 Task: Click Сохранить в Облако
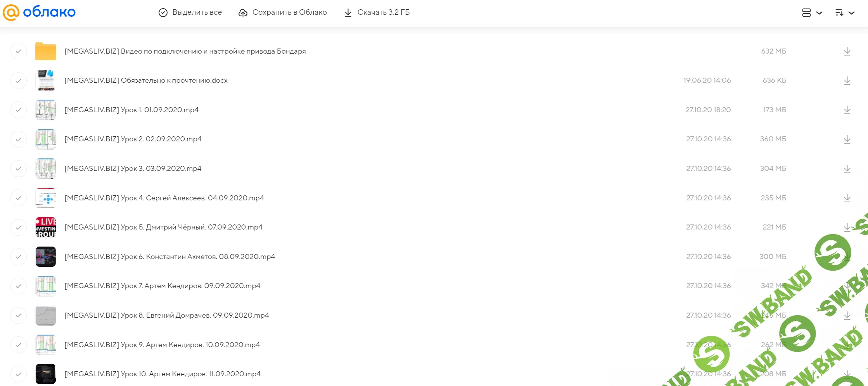click(282, 12)
